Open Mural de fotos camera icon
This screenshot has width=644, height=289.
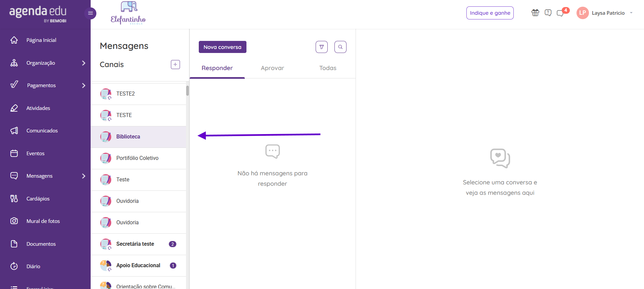14,221
